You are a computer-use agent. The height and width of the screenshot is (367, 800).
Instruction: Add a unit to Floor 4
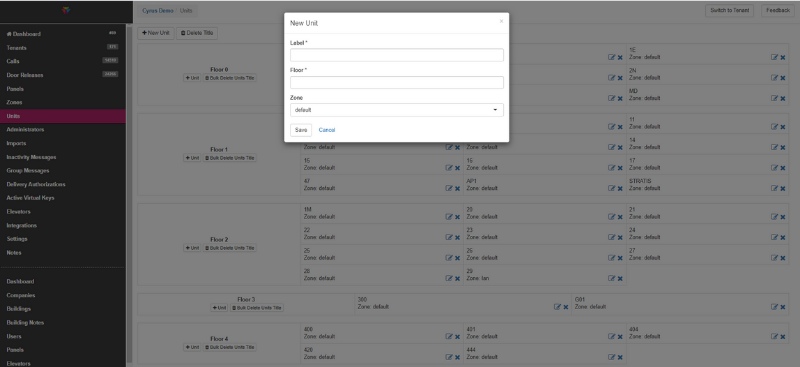click(x=192, y=347)
